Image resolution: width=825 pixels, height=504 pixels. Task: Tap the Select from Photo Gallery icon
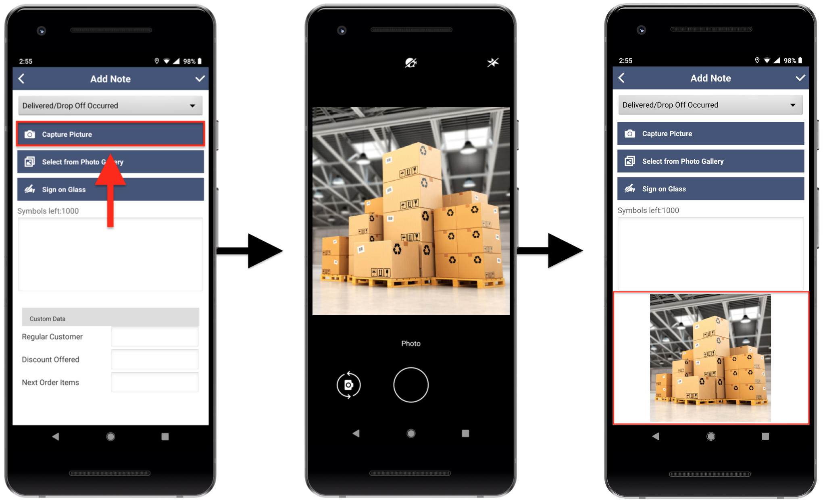coord(29,162)
